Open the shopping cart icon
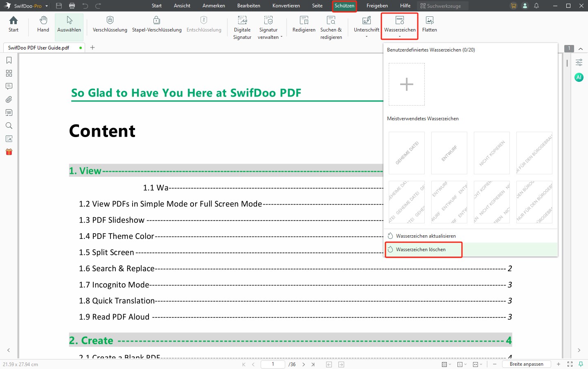Image resolution: width=588 pixels, height=369 pixels. pyautogui.click(x=514, y=6)
